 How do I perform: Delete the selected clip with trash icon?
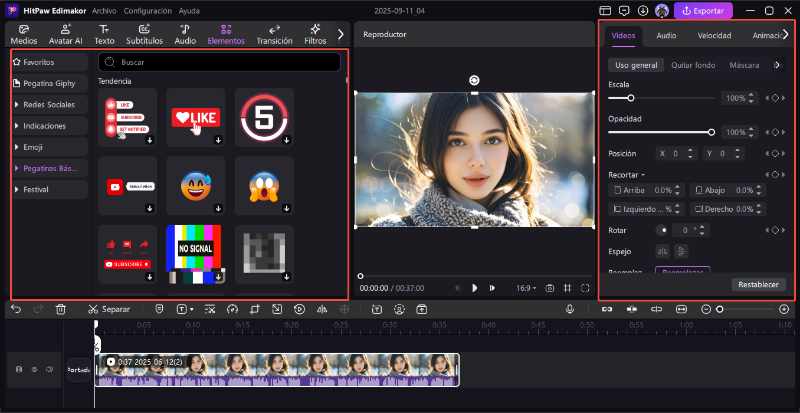coord(61,309)
